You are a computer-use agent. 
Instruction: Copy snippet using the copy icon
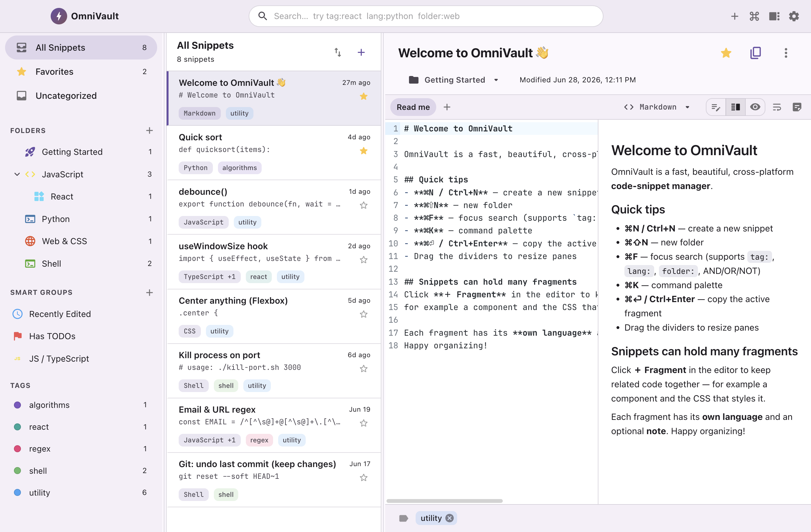pos(756,53)
